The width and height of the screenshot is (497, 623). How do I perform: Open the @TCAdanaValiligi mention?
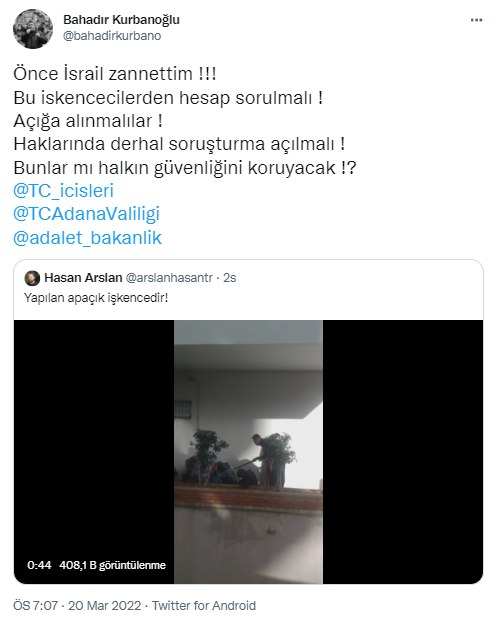[x=86, y=214]
